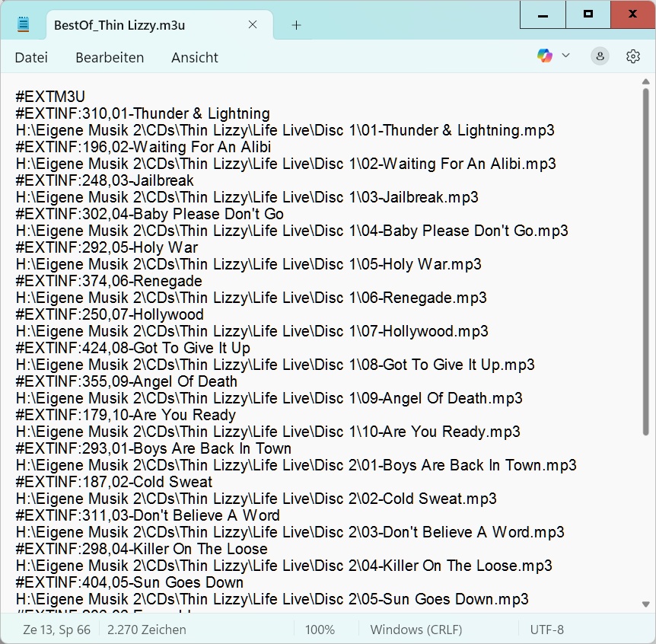Open the Copilot icon in toolbar

(544, 56)
